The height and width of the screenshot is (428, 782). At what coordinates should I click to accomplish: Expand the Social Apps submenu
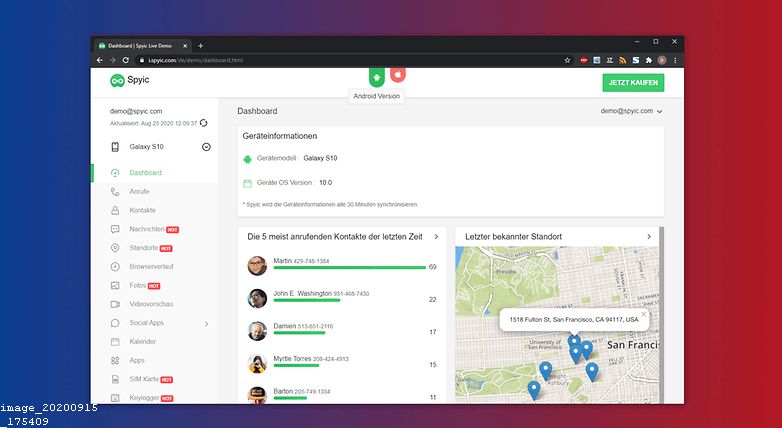206,323
